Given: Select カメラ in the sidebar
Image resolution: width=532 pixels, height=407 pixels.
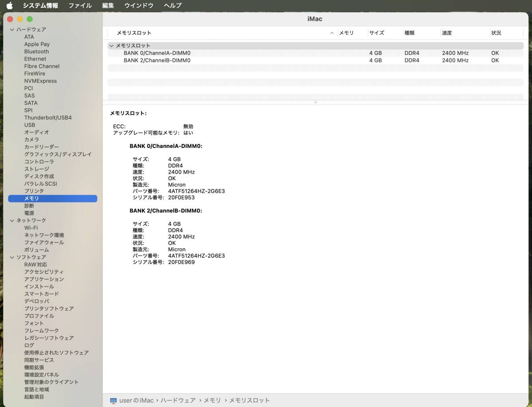Looking at the screenshot, I should 31,140.
